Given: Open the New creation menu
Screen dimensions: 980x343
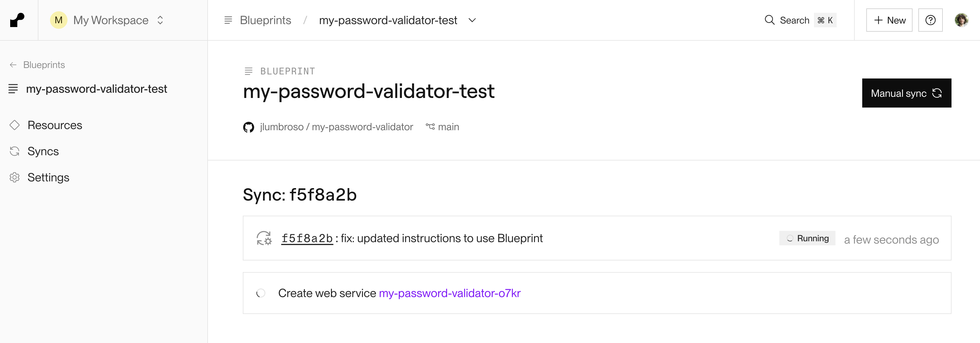Looking at the screenshot, I should [889, 20].
